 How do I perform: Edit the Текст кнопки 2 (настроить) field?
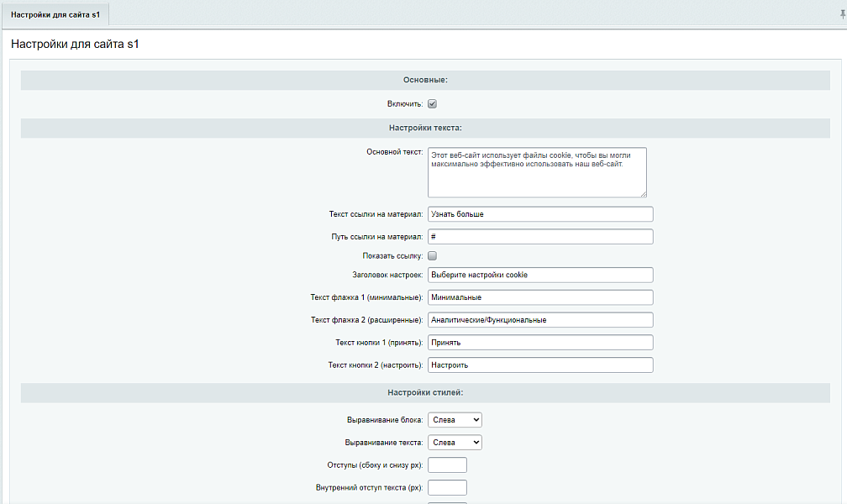(540, 365)
